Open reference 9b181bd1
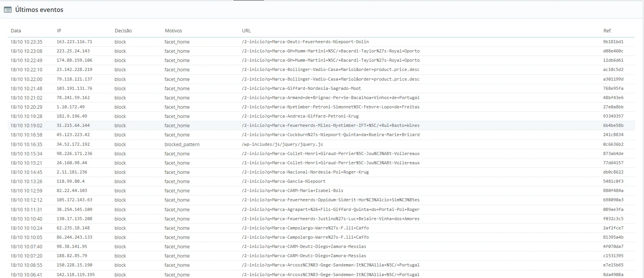The width and height of the screenshot is (644, 278). tap(613, 42)
